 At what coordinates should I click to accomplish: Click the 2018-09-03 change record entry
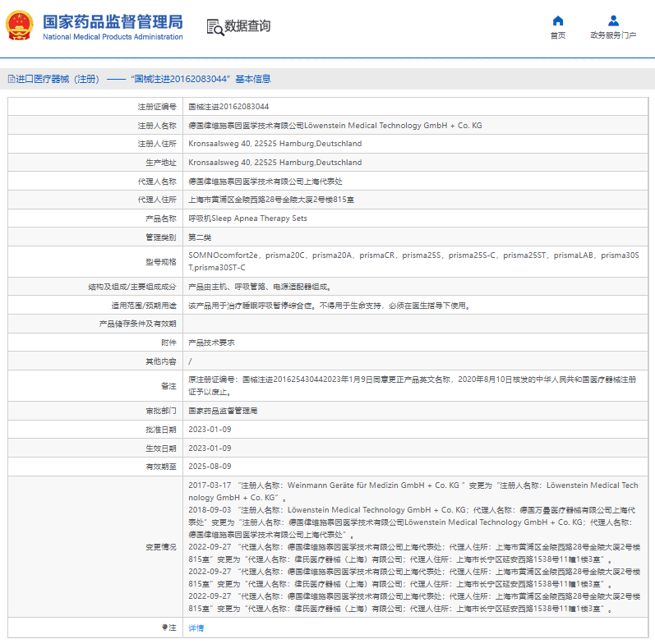(x=412, y=522)
